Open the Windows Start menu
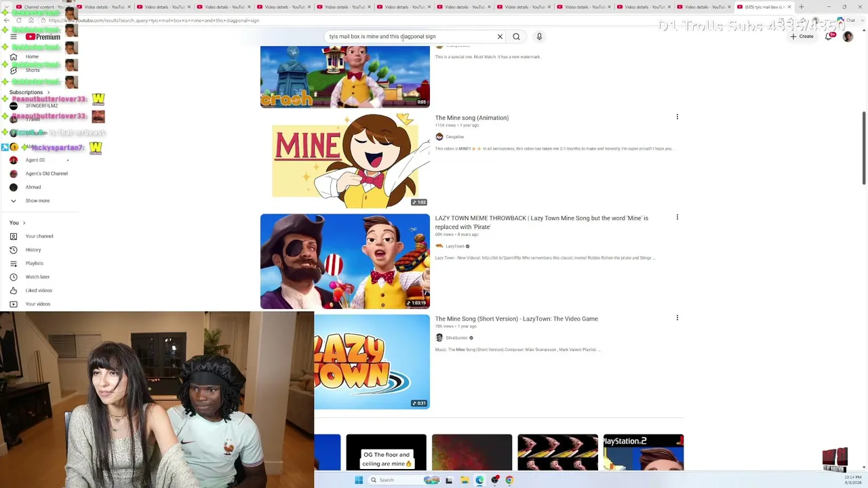Image resolution: width=868 pixels, height=488 pixels. [359, 480]
